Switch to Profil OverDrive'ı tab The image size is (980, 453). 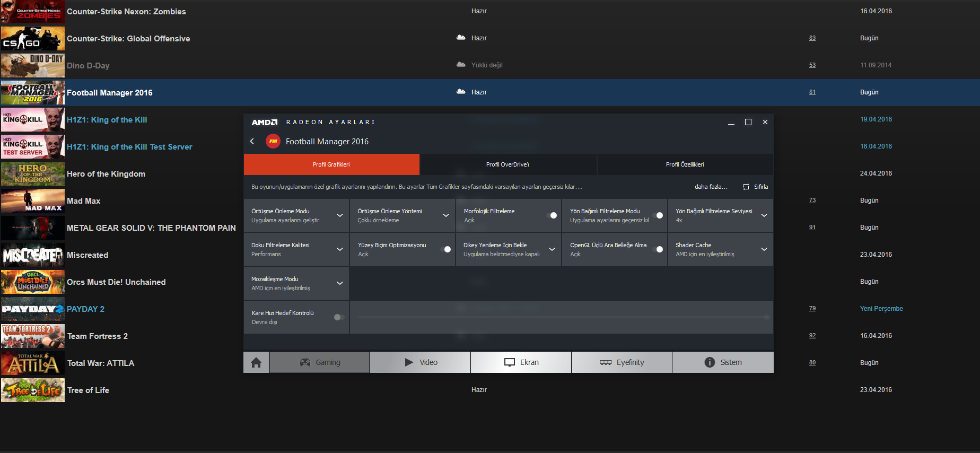click(508, 164)
